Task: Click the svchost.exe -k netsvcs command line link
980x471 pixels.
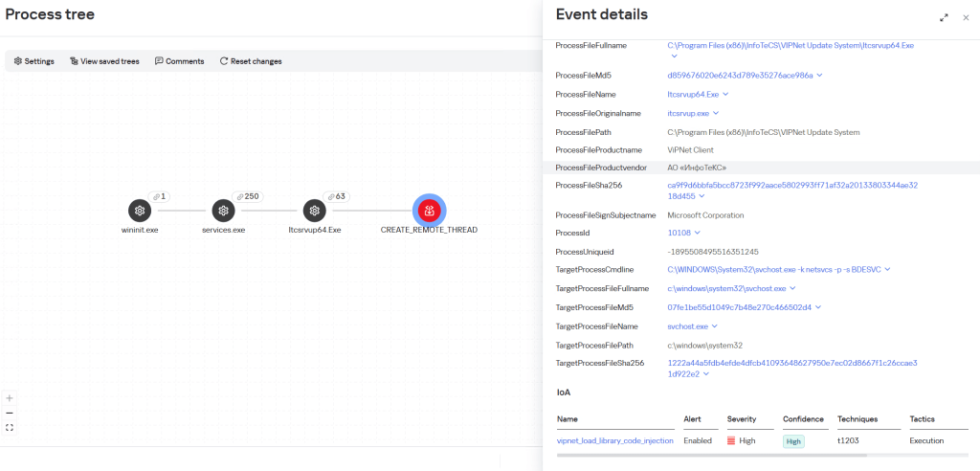Action: [x=773, y=269]
